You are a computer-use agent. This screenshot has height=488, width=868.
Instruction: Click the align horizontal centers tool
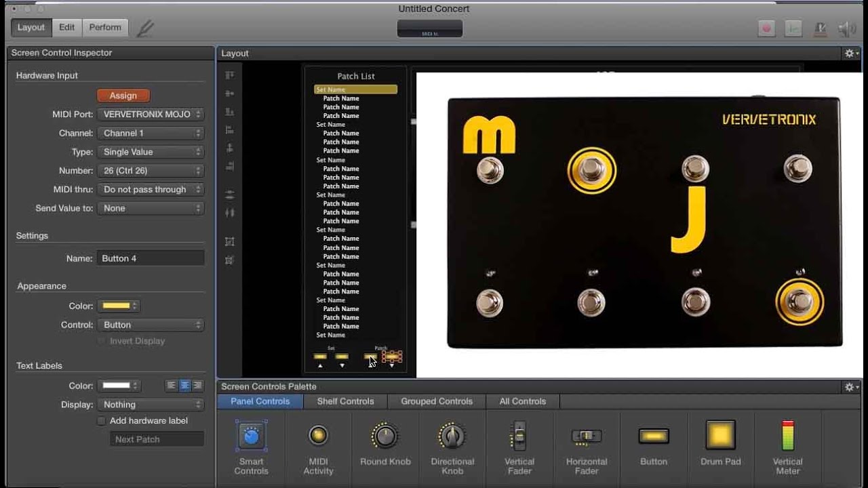230,148
